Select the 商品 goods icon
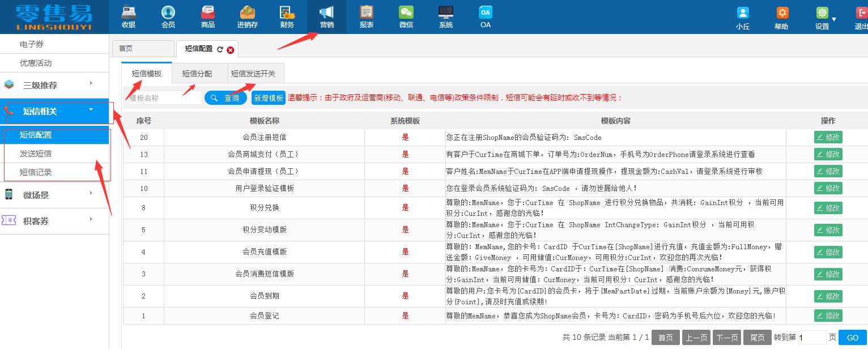This screenshot has height=349, width=868. click(207, 16)
